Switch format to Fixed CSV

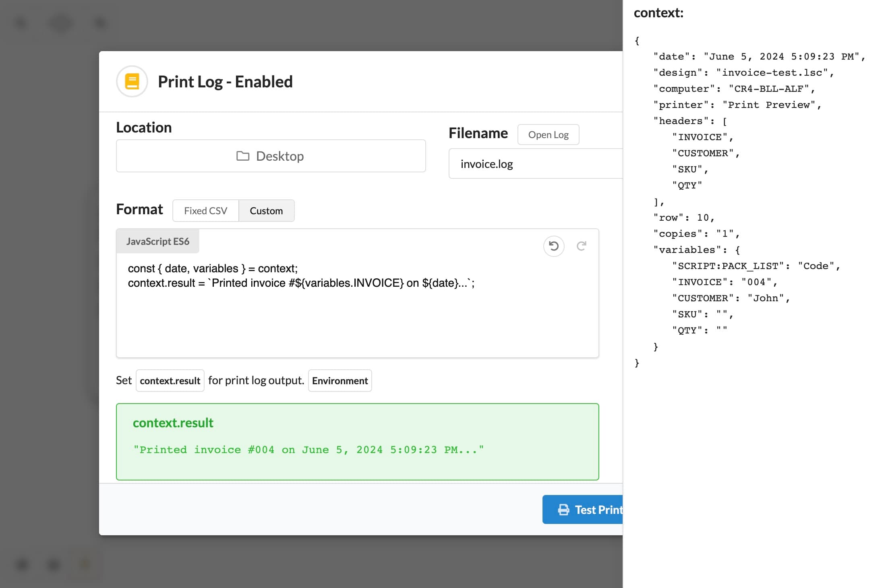(x=205, y=211)
